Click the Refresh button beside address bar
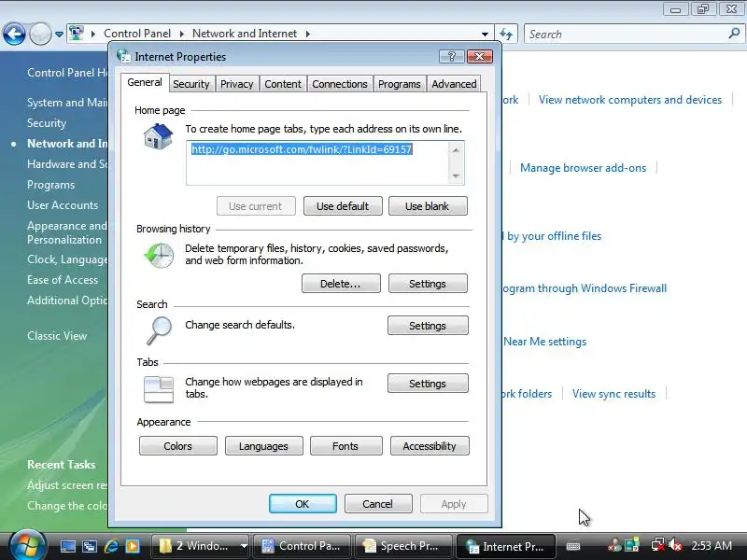 tap(506, 35)
